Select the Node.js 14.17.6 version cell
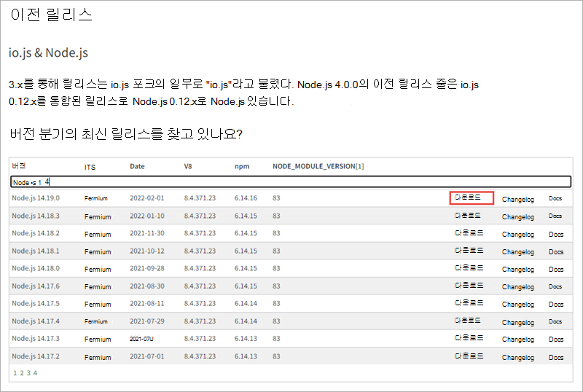The width and height of the screenshot is (583, 392). click(x=36, y=286)
